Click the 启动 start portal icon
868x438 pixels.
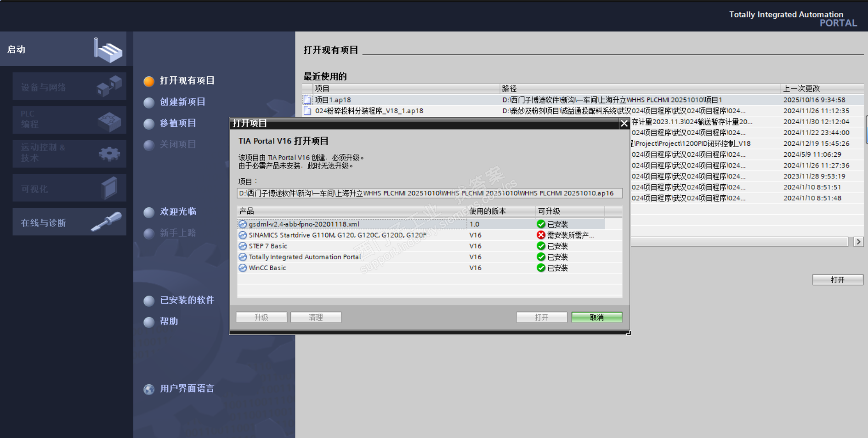pos(108,50)
